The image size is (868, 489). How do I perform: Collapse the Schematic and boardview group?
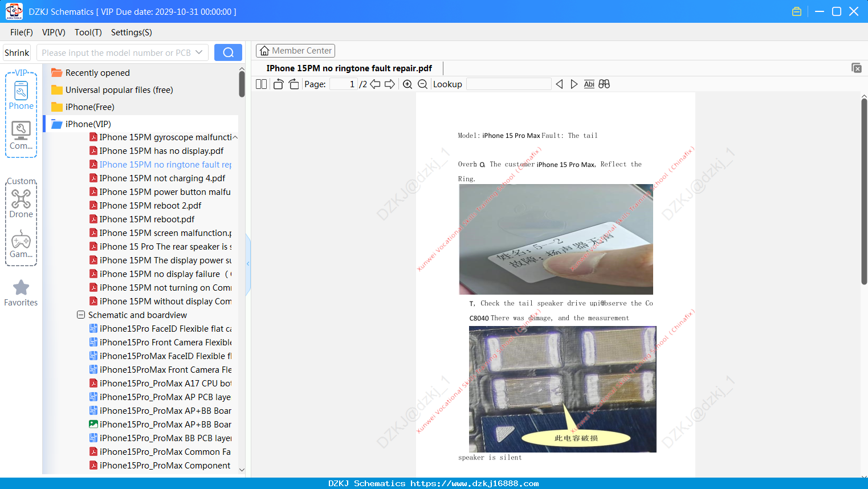pos(81,315)
